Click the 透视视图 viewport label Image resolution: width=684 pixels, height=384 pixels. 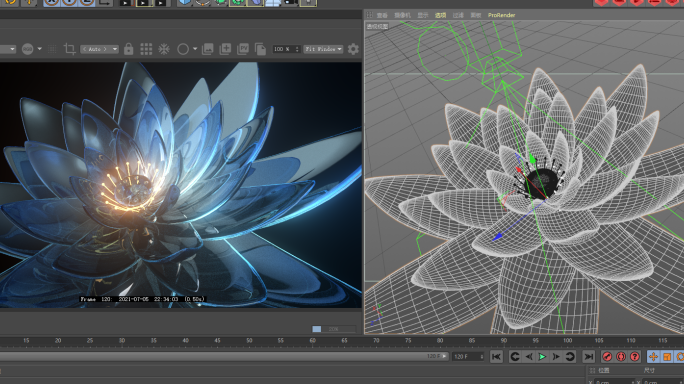(x=377, y=27)
